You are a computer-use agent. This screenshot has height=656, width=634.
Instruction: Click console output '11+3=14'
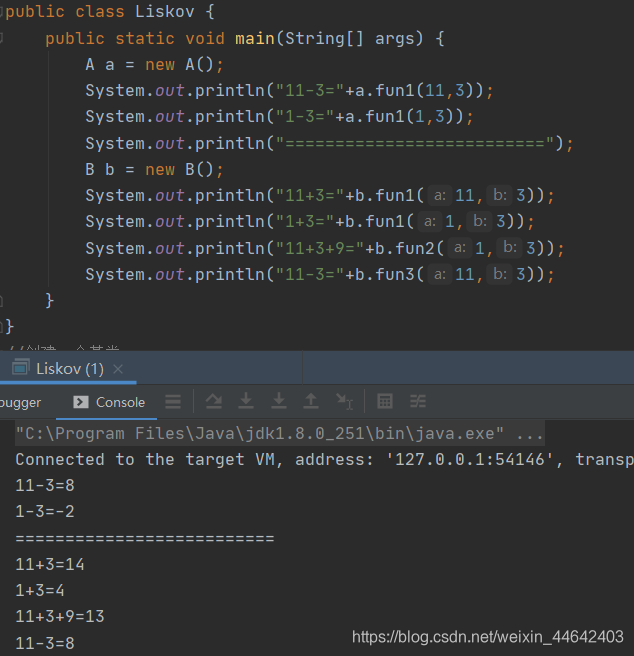click(50, 564)
